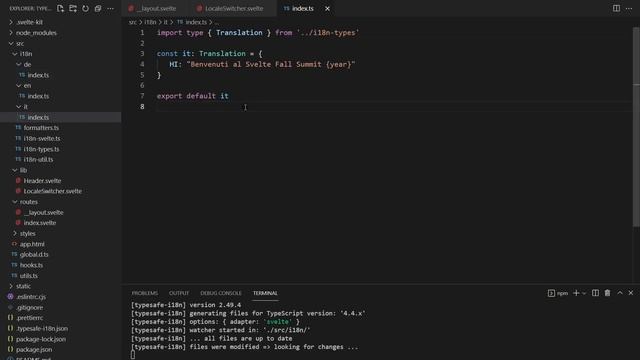This screenshot has height=360, width=640.
Task: Click the i18n breadcrumb segment
Action: (150, 22)
